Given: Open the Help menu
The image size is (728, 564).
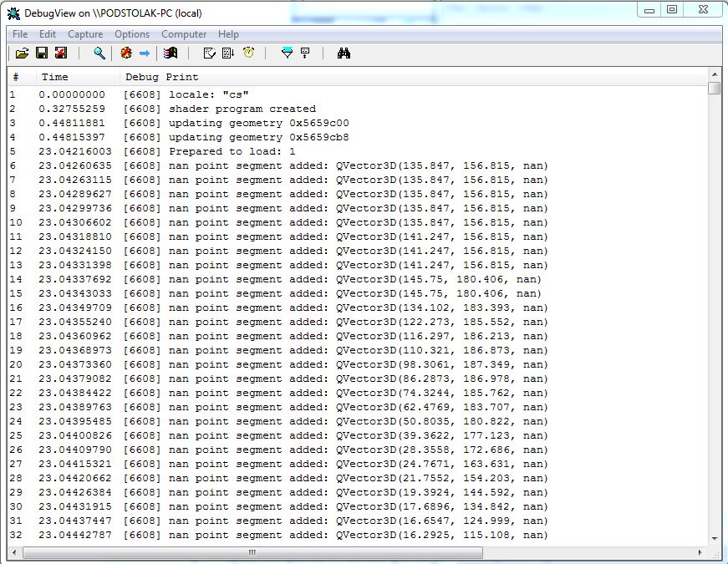Looking at the screenshot, I should [x=228, y=34].
